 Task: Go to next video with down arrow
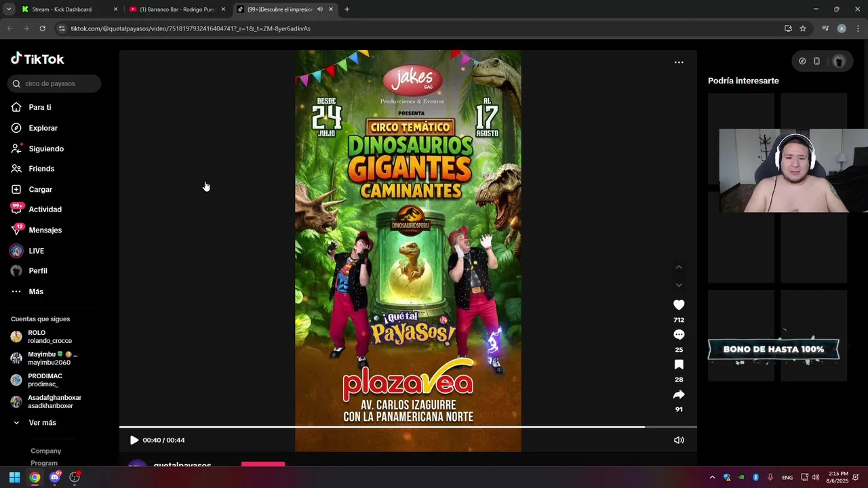point(679,285)
